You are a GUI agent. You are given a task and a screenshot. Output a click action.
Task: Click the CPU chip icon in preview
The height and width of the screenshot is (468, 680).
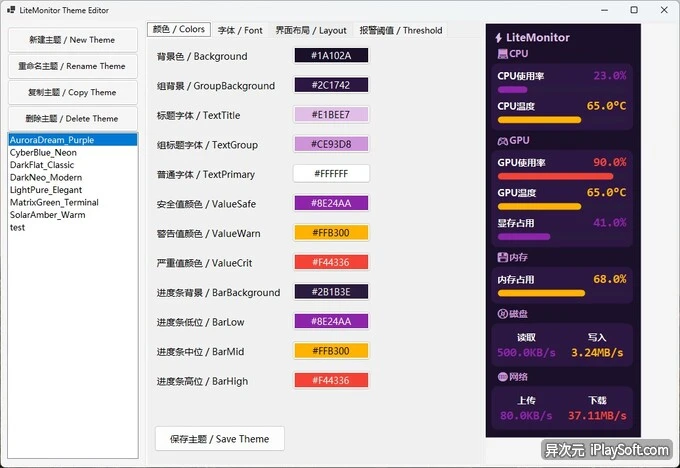click(503, 54)
